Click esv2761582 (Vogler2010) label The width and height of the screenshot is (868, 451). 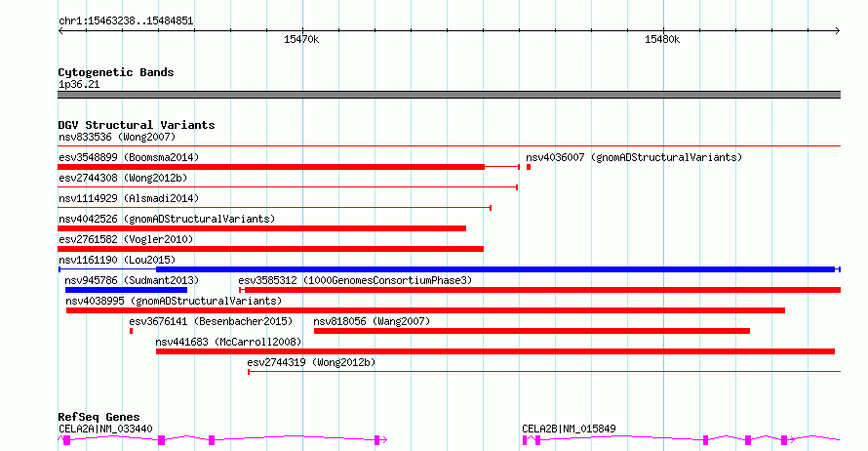126,239
